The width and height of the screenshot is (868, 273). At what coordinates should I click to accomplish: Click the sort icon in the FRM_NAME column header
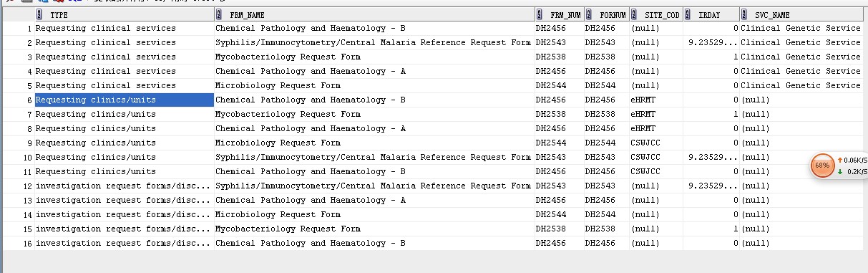click(x=218, y=14)
